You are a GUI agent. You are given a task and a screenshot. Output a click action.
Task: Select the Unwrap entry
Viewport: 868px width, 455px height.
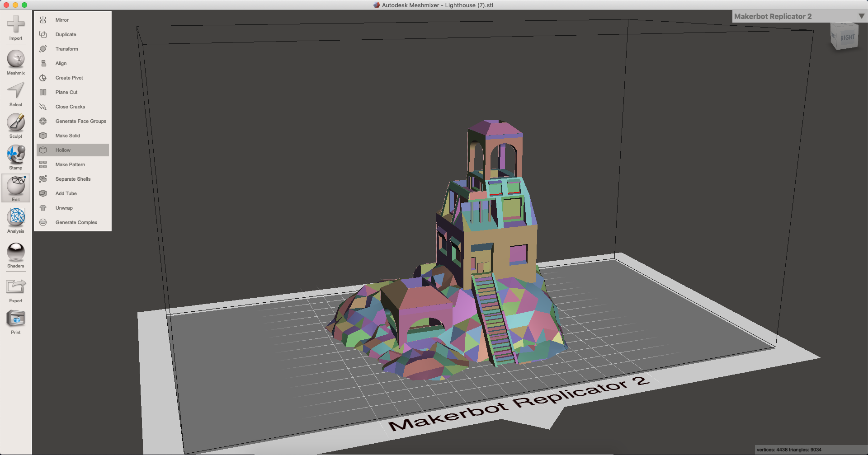click(x=73, y=208)
